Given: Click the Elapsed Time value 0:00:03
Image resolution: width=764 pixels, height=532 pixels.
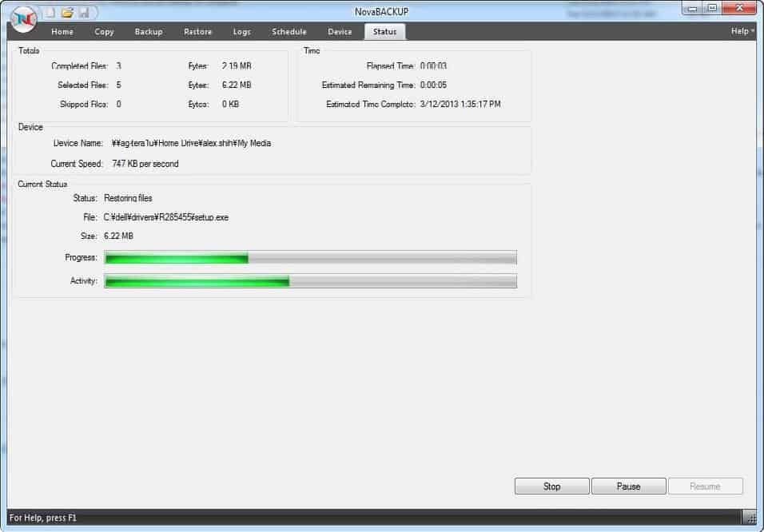Looking at the screenshot, I should 433,66.
